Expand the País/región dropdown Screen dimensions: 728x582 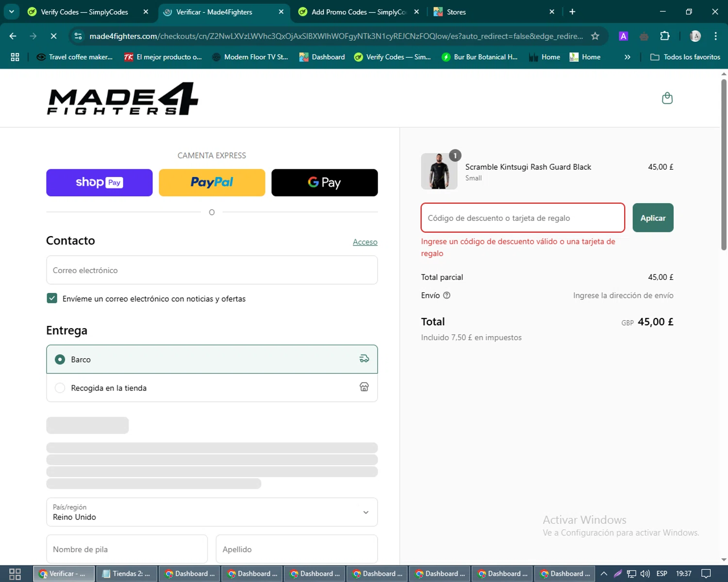tap(212, 512)
